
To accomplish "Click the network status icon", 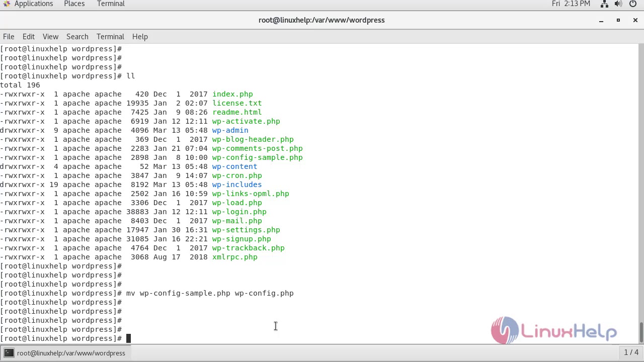I will click(x=604, y=4).
